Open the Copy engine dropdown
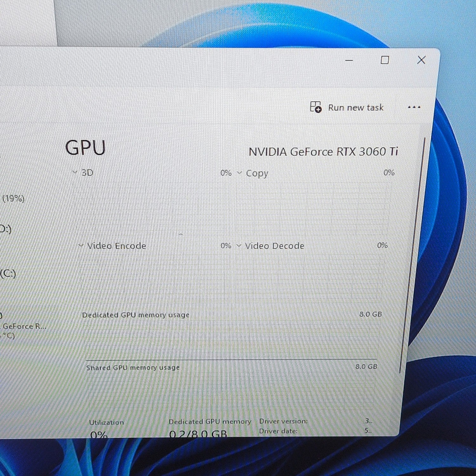476x476 pixels. (240, 173)
